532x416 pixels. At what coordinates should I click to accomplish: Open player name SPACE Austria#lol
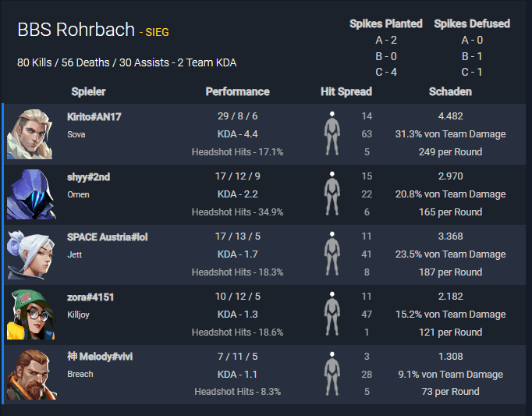pyautogui.click(x=107, y=237)
